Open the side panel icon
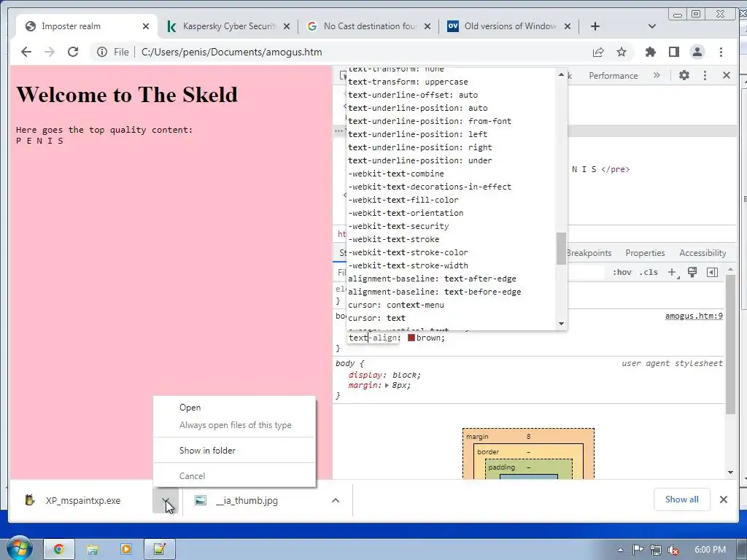Screen dimensions: 747x560 (x=673, y=52)
